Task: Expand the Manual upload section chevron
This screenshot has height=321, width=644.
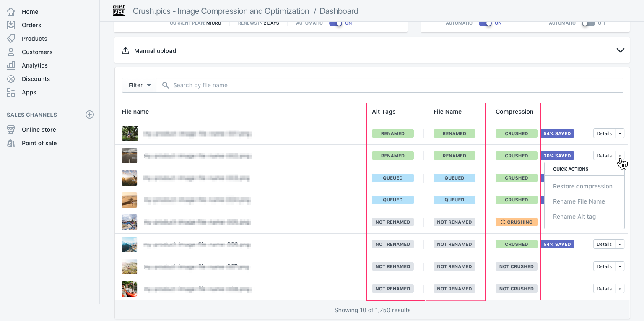Action: 620,50
